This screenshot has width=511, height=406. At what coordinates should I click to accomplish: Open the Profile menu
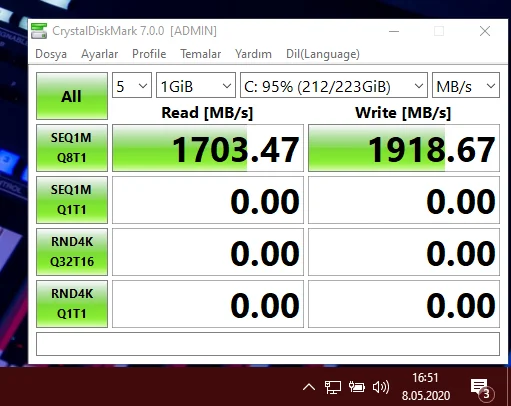click(149, 54)
